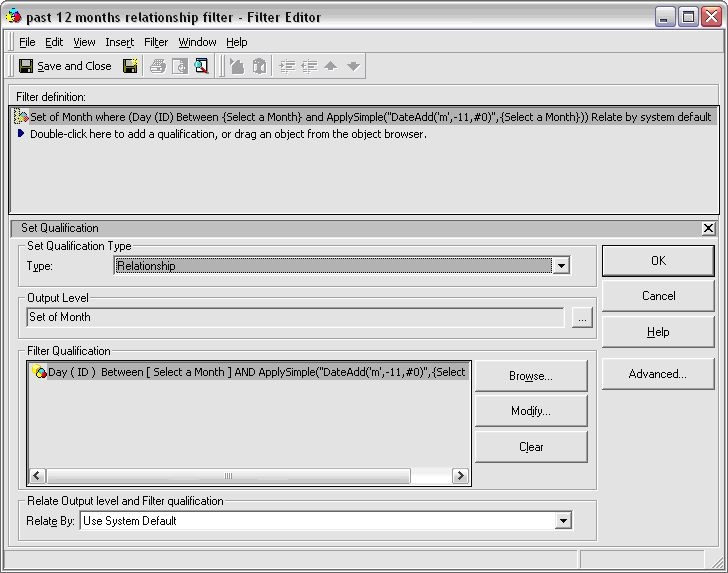Image resolution: width=728 pixels, height=573 pixels.
Task: Click the scroll left arrow in Filter Qualification
Action: 37,475
